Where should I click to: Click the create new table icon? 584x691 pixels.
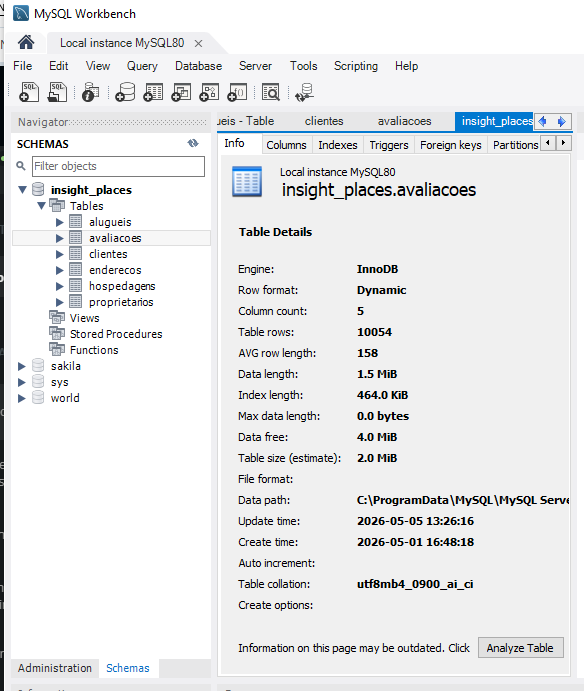[x=153, y=92]
